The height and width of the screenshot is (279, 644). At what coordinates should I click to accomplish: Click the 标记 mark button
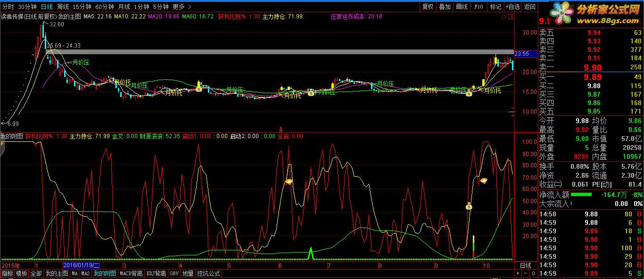click(x=495, y=7)
